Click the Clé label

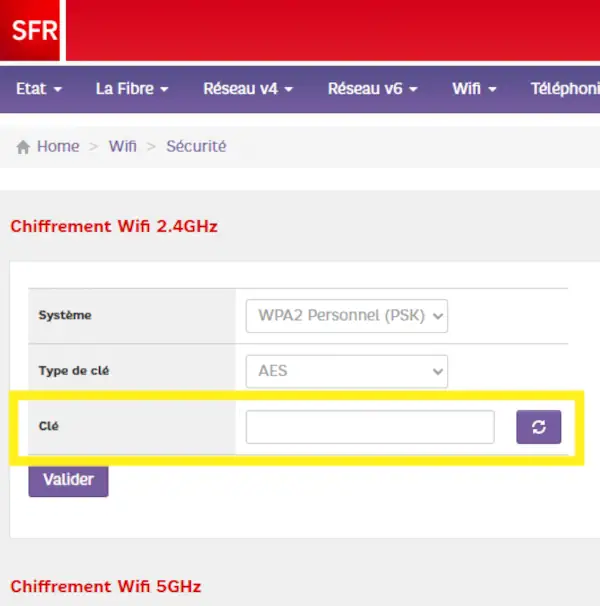pyautogui.click(x=49, y=426)
